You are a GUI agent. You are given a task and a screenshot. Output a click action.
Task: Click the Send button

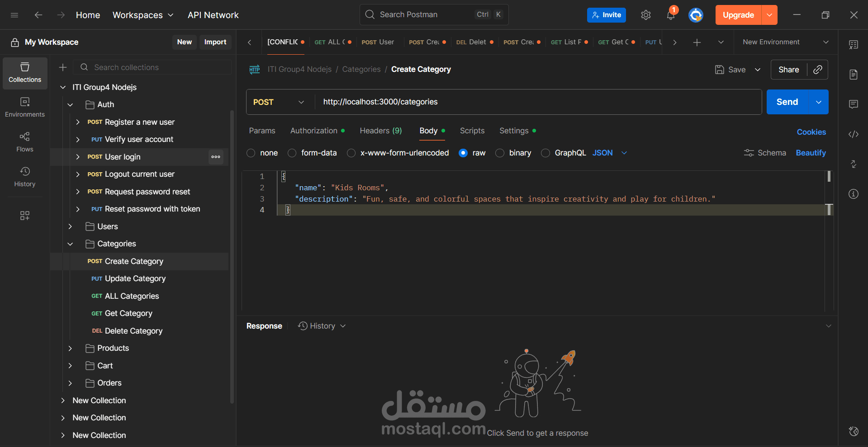(x=787, y=102)
